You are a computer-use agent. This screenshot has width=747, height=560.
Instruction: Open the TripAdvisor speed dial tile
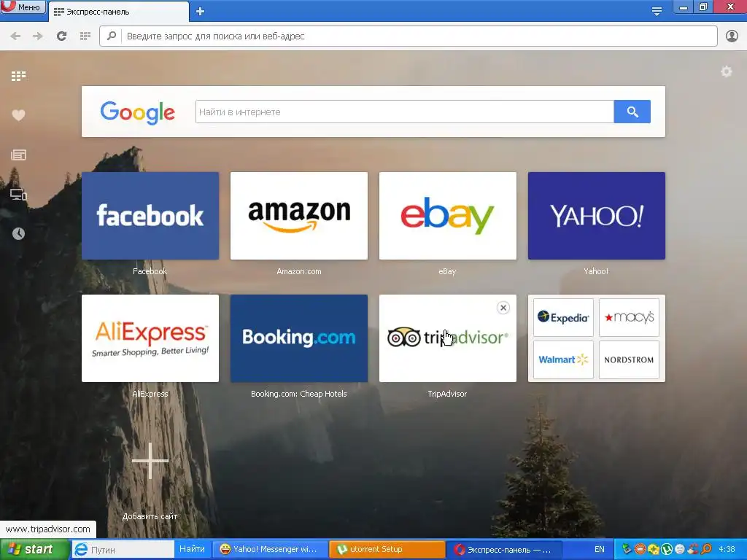(x=447, y=338)
